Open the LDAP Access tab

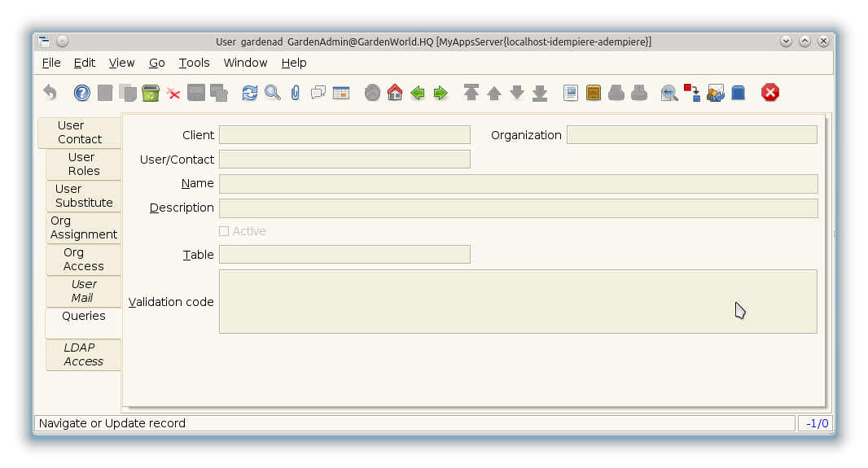click(x=83, y=355)
